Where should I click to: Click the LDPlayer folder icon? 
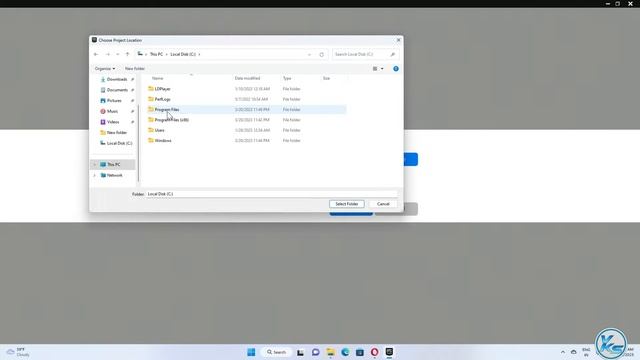[x=151, y=89]
